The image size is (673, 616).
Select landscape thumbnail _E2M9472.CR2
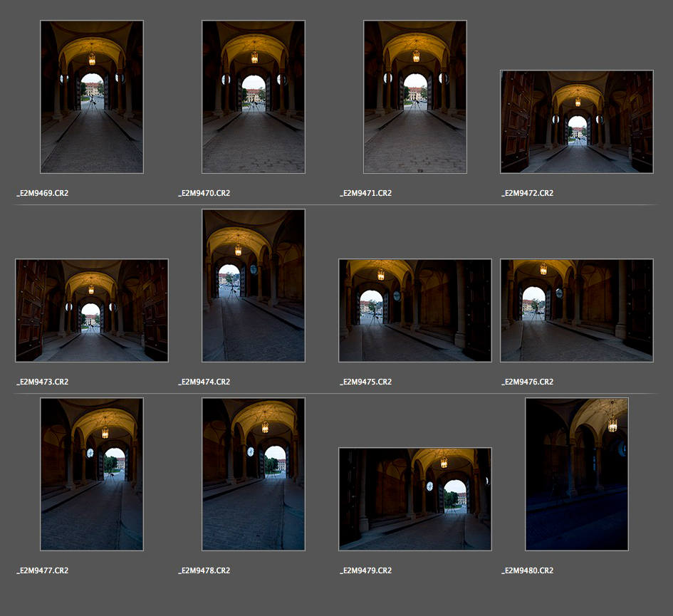pos(577,122)
